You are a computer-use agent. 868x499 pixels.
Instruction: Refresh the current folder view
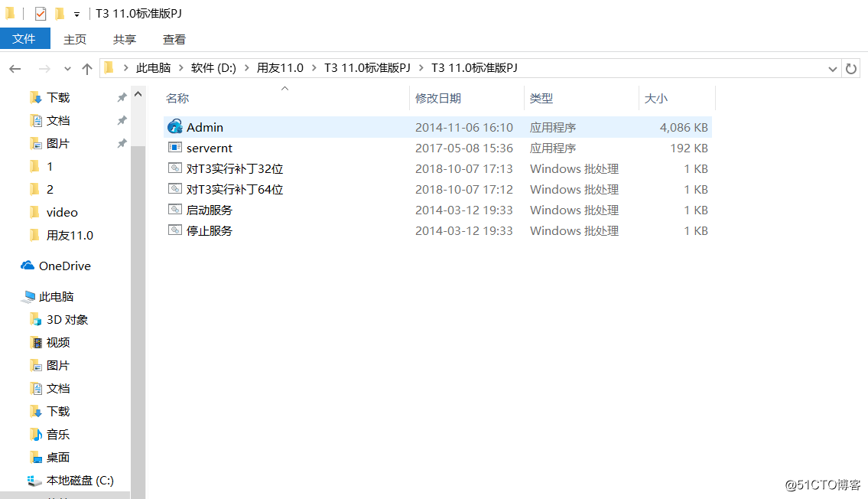pyautogui.click(x=851, y=69)
